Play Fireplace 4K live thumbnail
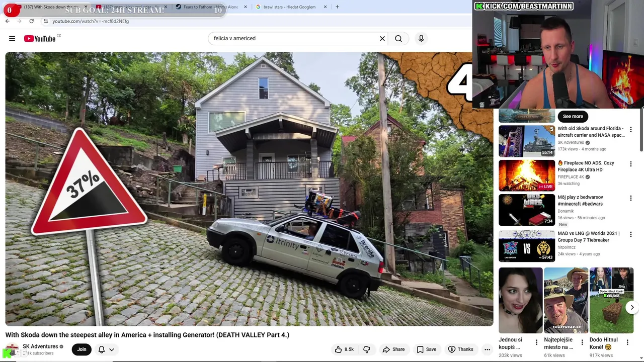This screenshot has width=644, height=362. pos(527,175)
